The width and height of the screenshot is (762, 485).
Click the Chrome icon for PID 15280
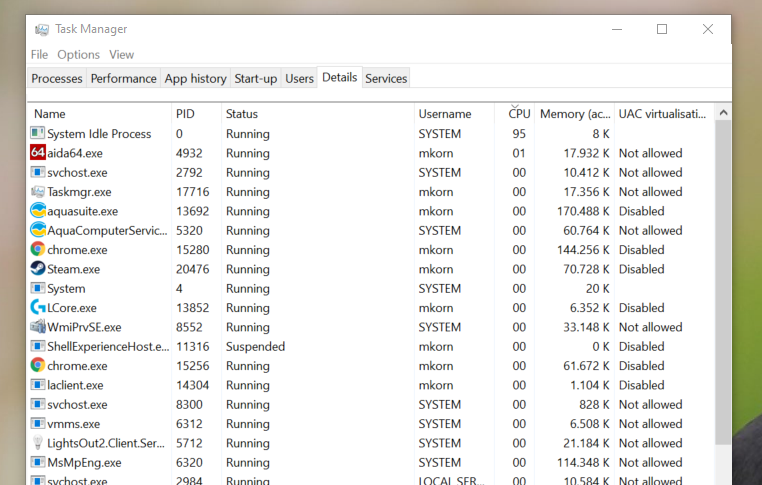[x=37, y=249]
